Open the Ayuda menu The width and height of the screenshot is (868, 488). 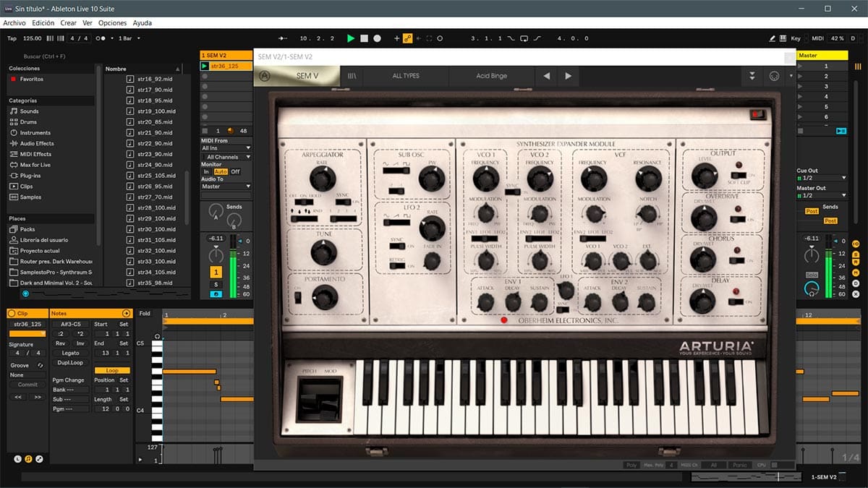pos(142,23)
